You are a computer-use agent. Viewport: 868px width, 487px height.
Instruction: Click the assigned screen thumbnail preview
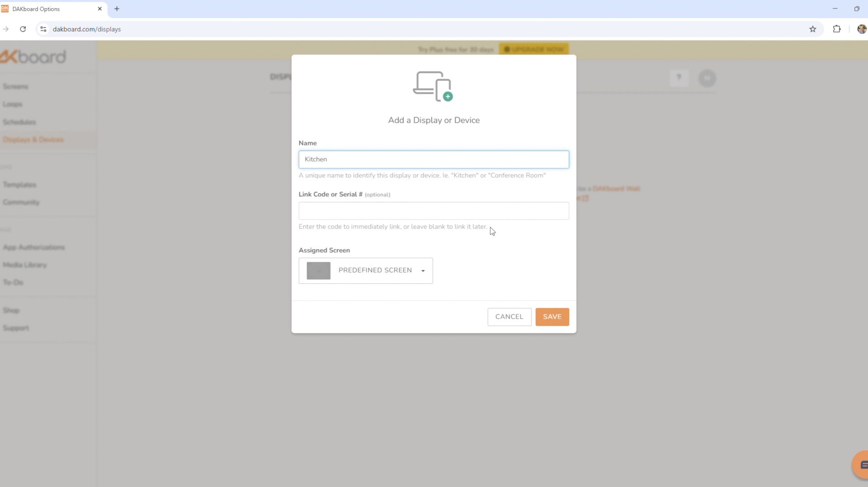click(318, 271)
